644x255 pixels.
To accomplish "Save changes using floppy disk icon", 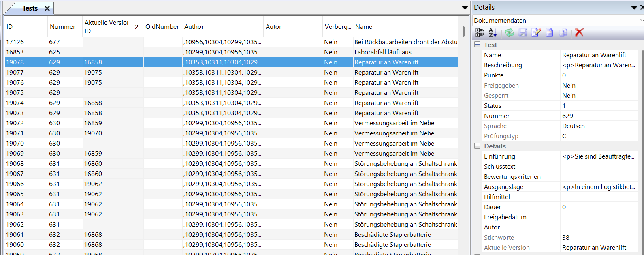I will [523, 33].
